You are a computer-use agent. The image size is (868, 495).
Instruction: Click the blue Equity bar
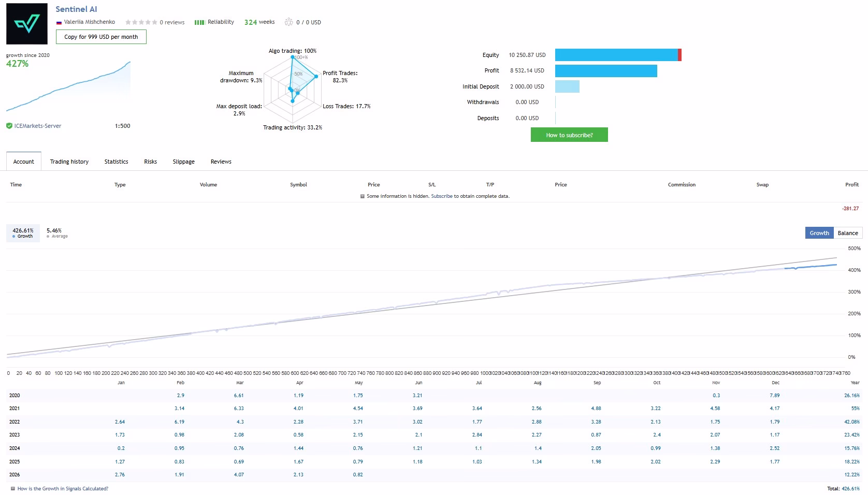616,55
